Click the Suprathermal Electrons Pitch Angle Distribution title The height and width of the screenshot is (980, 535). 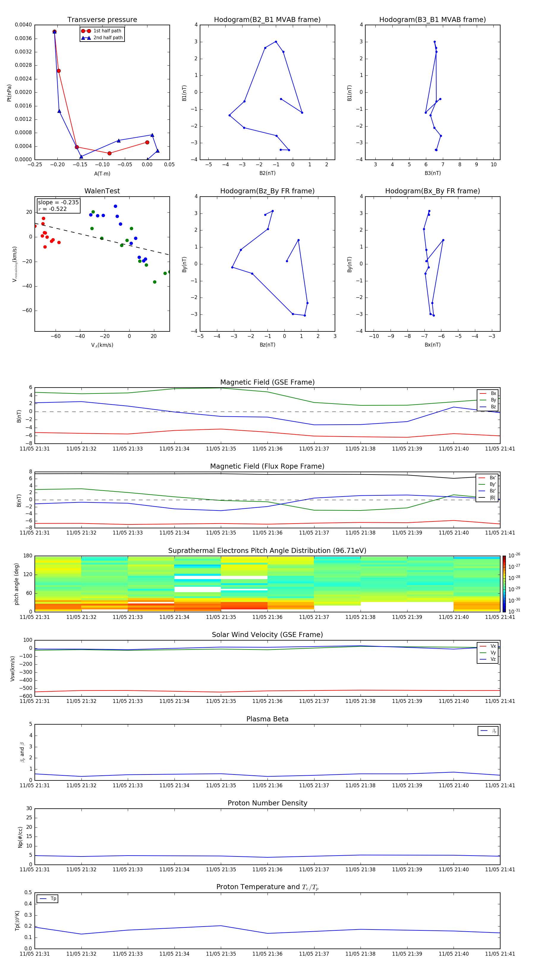pos(267,551)
